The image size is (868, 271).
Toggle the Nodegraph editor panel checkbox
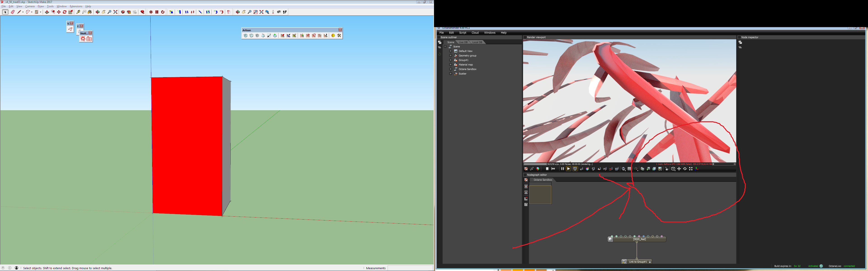(x=525, y=175)
